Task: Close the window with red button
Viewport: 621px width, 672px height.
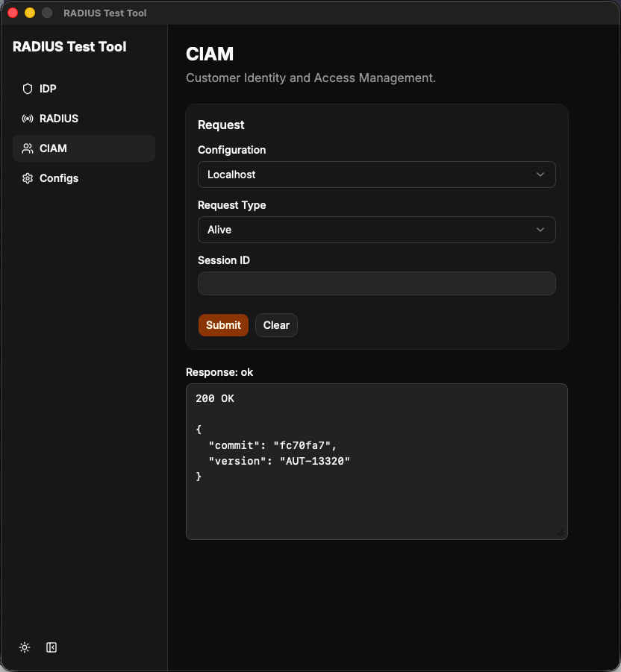Action: point(13,13)
